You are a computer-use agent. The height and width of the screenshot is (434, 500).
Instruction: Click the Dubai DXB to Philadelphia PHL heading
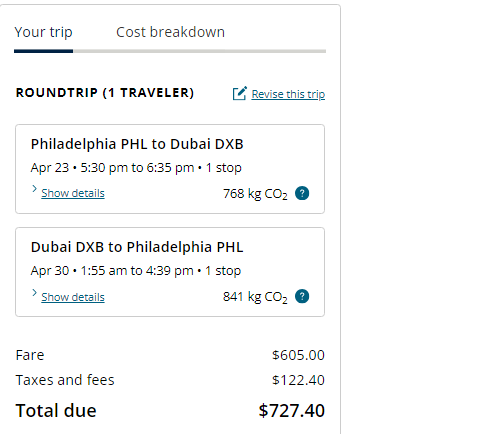[137, 247]
